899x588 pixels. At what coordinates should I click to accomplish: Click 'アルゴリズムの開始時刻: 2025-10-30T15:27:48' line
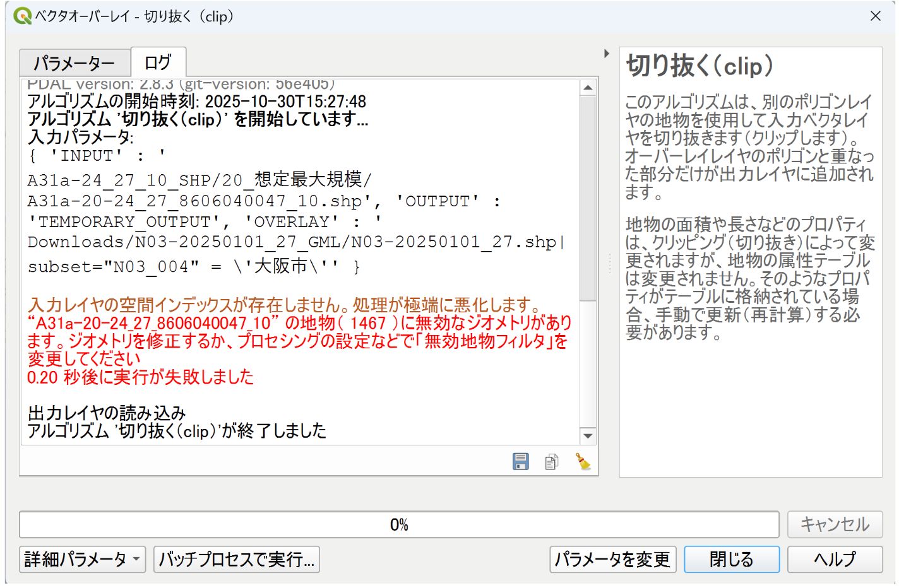(197, 102)
